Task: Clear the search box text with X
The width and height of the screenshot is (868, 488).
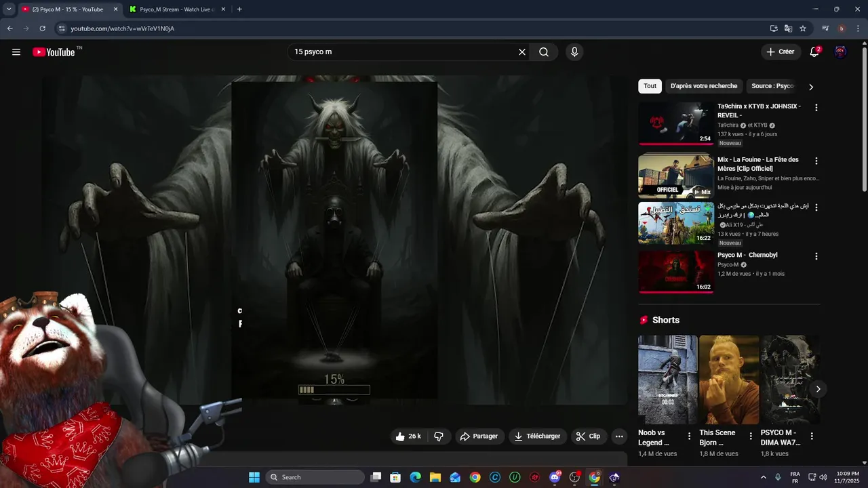Action: 522,52
